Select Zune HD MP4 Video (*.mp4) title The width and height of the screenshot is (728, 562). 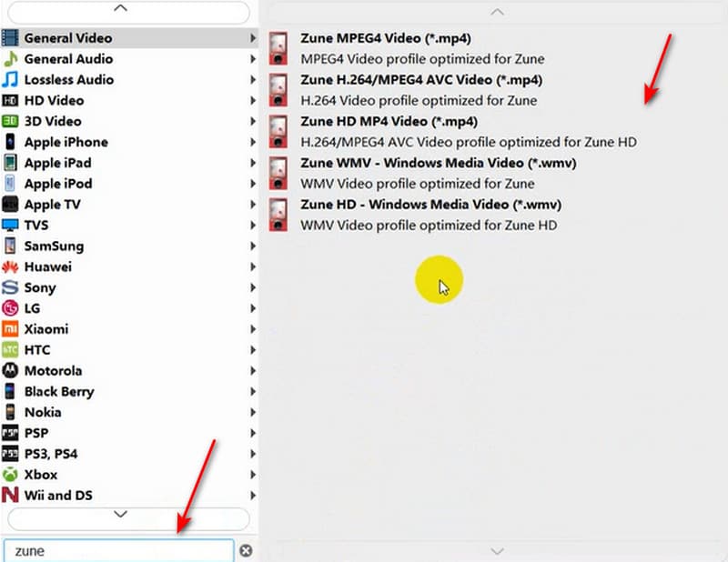(x=389, y=121)
